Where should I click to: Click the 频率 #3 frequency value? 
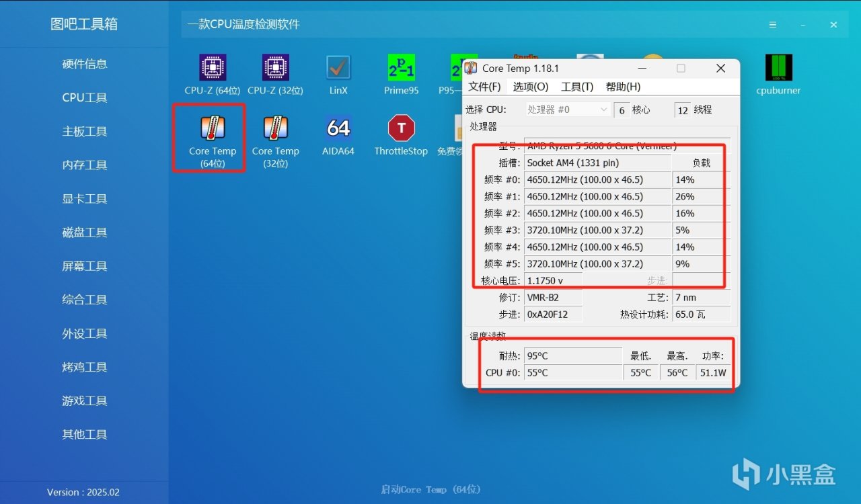(597, 230)
